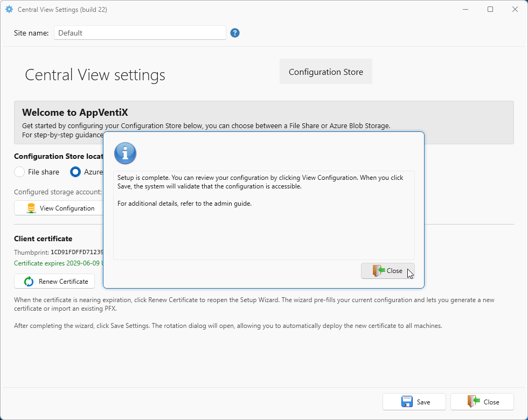Click the door icon on the bottom Close button

point(474,402)
